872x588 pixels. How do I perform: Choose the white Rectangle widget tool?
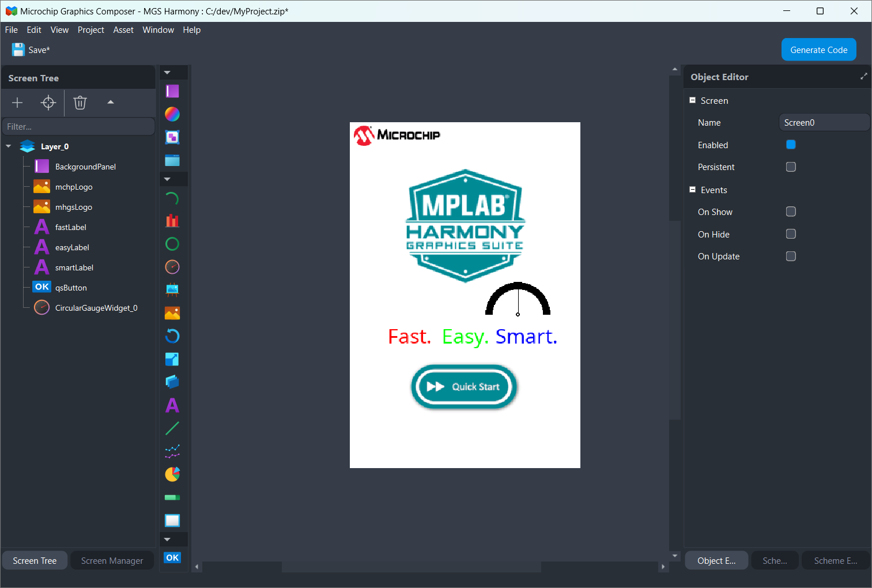point(172,521)
